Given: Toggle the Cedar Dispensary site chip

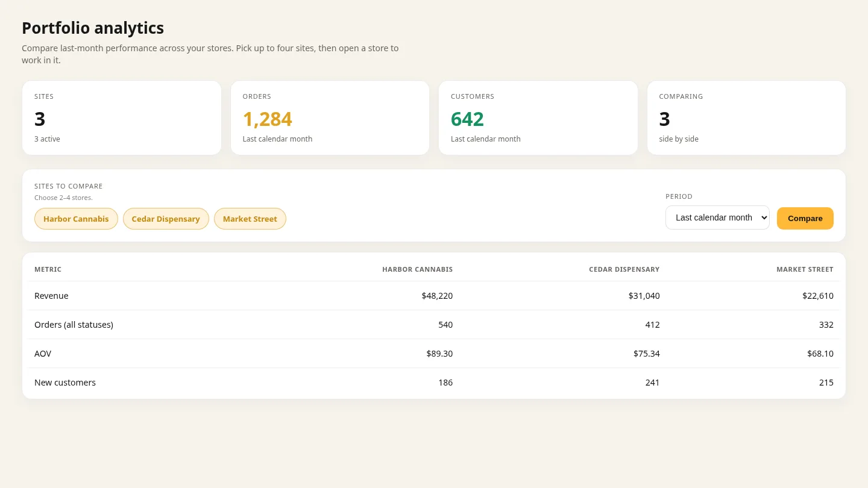Looking at the screenshot, I should pos(166,219).
